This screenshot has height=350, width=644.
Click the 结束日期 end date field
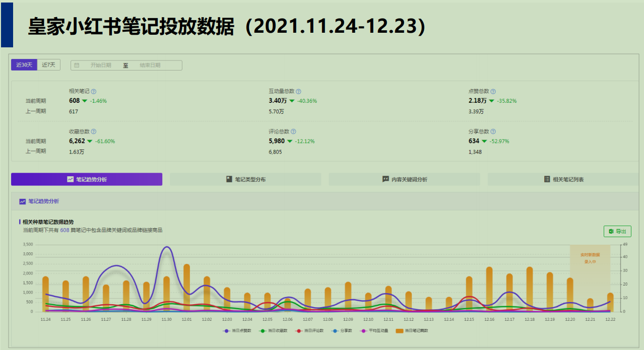[x=150, y=65]
